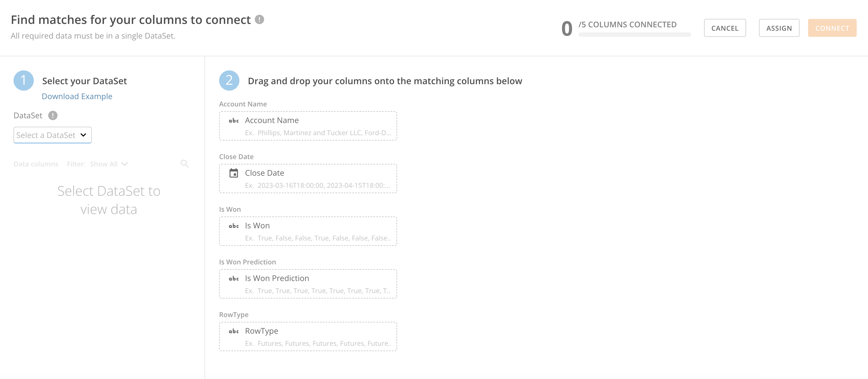Click the Close Date drop zone
868x379 pixels.
(308, 179)
